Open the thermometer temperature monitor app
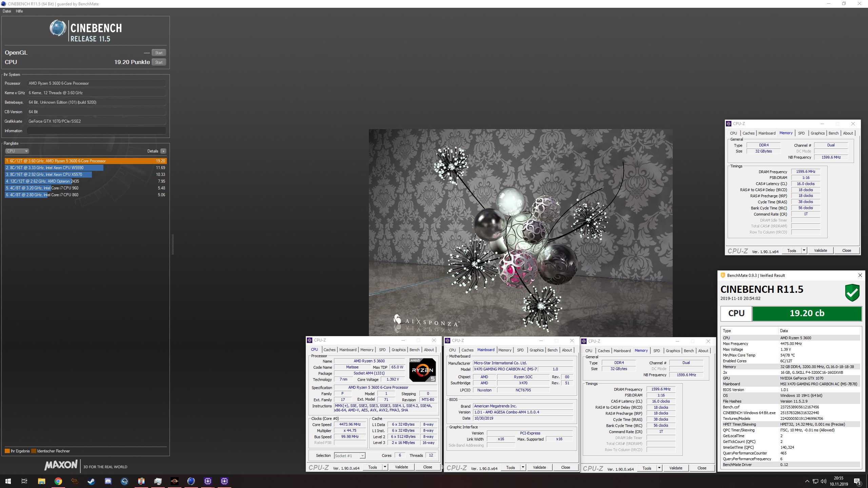 point(141,481)
